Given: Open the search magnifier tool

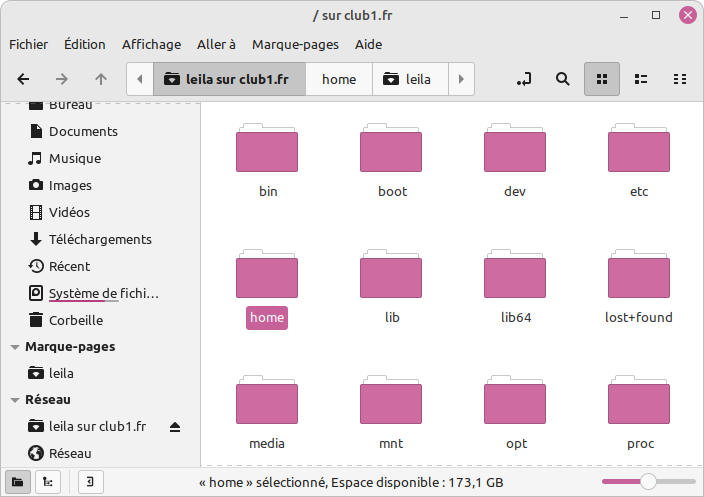Looking at the screenshot, I should (x=563, y=79).
